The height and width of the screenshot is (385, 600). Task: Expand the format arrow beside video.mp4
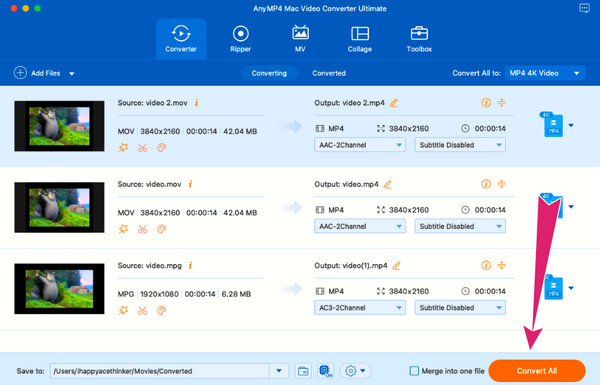571,207
